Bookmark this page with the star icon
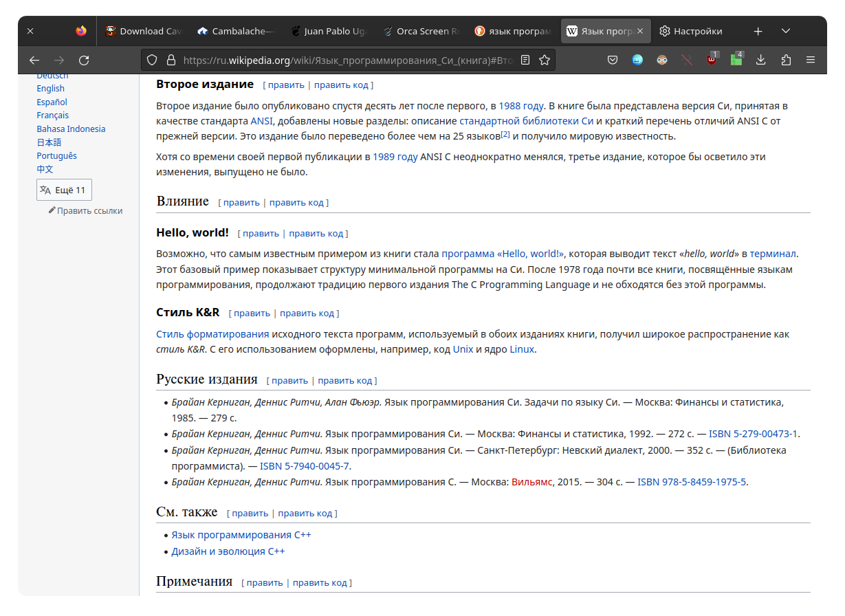This screenshot has height=616, width=845. pos(545,60)
